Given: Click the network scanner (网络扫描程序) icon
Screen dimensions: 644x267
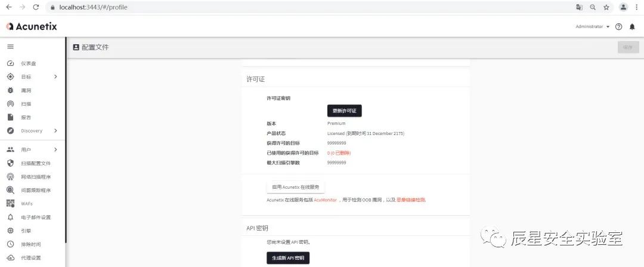Looking at the screenshot, I should pyautogui.click(x=11, y=177).
